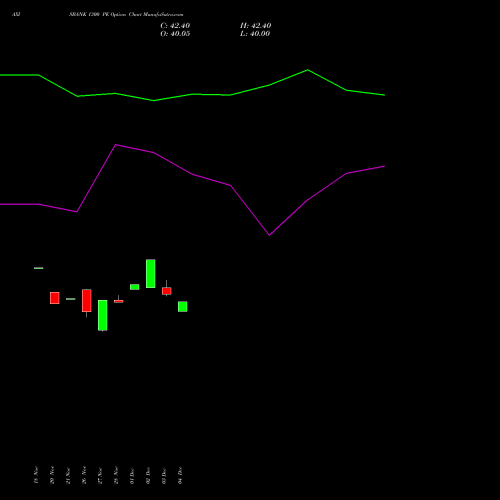
Task: Select the flat green dash on 18 Nov
Action: tap(39, 268)
